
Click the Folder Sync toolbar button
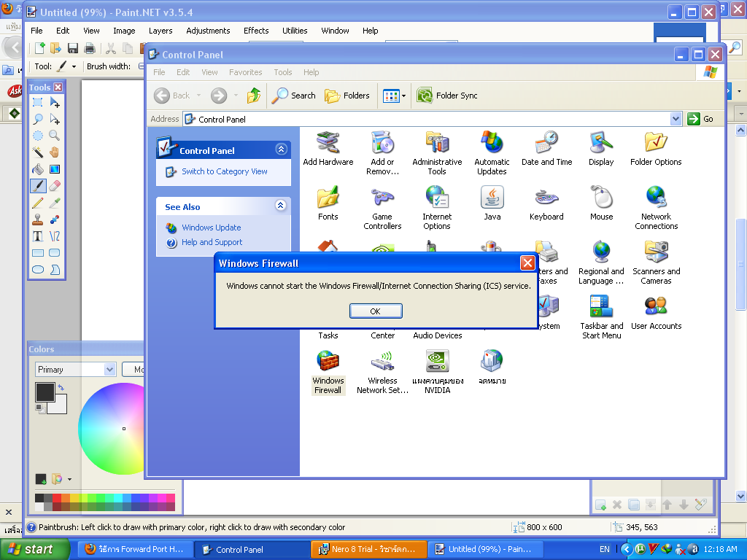point(449,96)
